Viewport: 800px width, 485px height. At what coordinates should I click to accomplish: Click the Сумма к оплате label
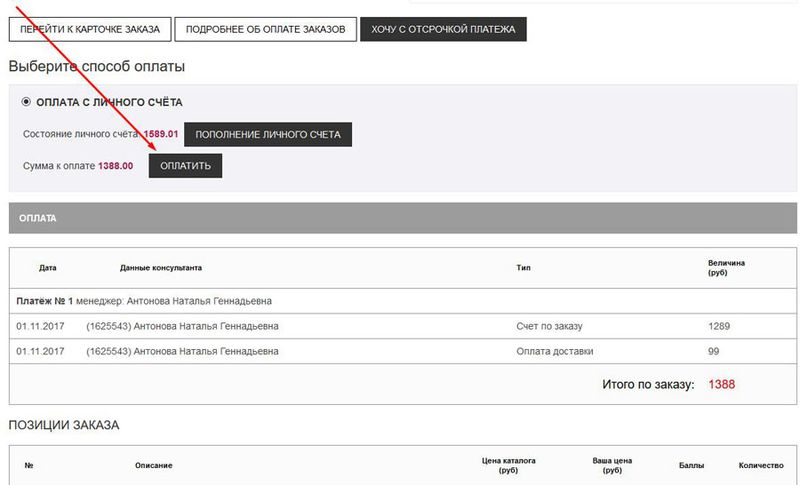pyautogui.click(x=59, y=166)
